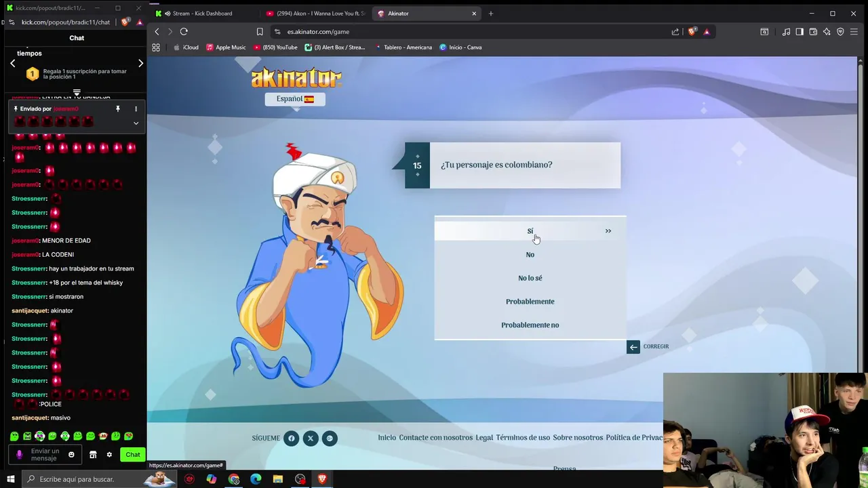
Task: Bookmark this page icon
Action: [260, 32]
